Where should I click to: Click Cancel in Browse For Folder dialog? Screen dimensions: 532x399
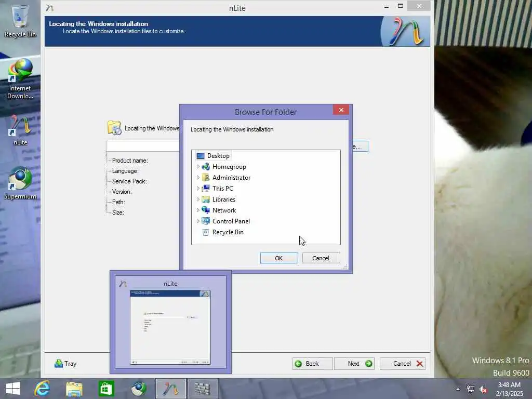point(321,258)
